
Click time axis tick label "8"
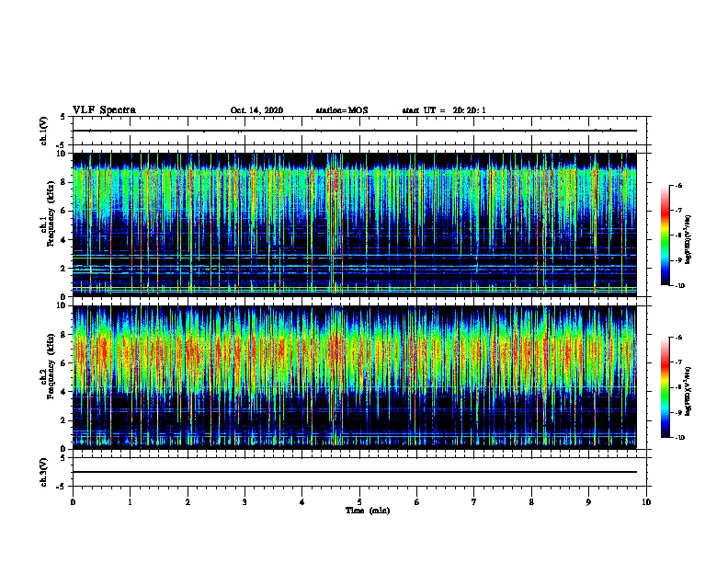pyautogui.click(x=531, y=502)
